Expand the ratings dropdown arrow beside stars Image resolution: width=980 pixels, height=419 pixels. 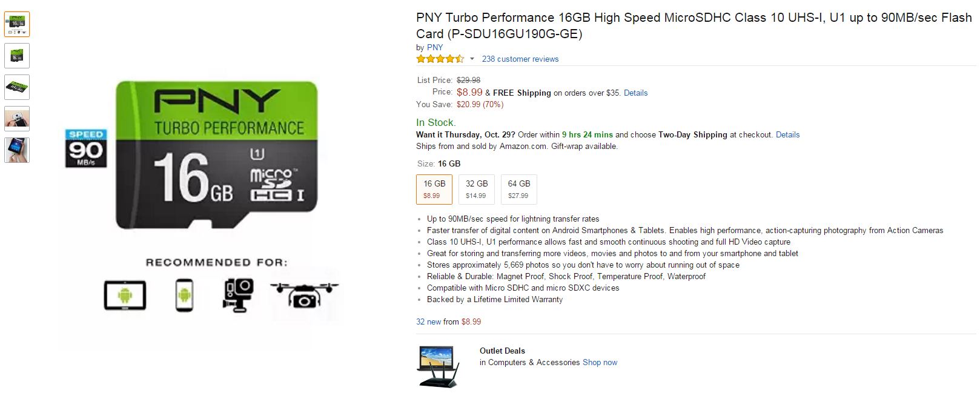pos(472,59)
